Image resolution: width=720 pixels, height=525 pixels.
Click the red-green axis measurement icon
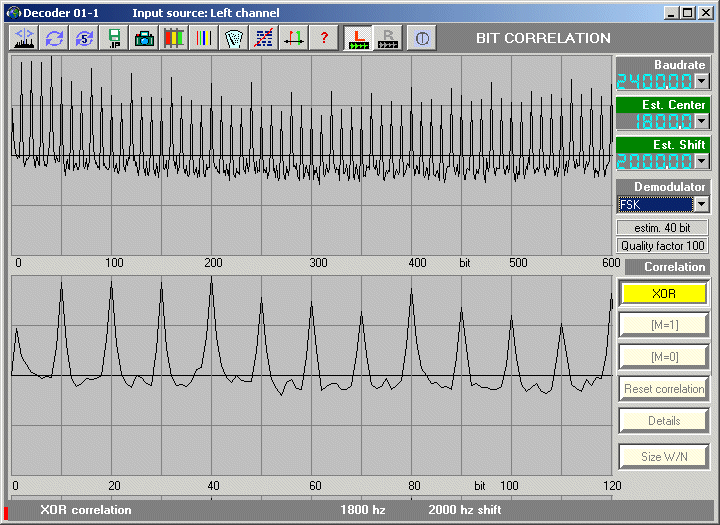[x=294, y=38]
